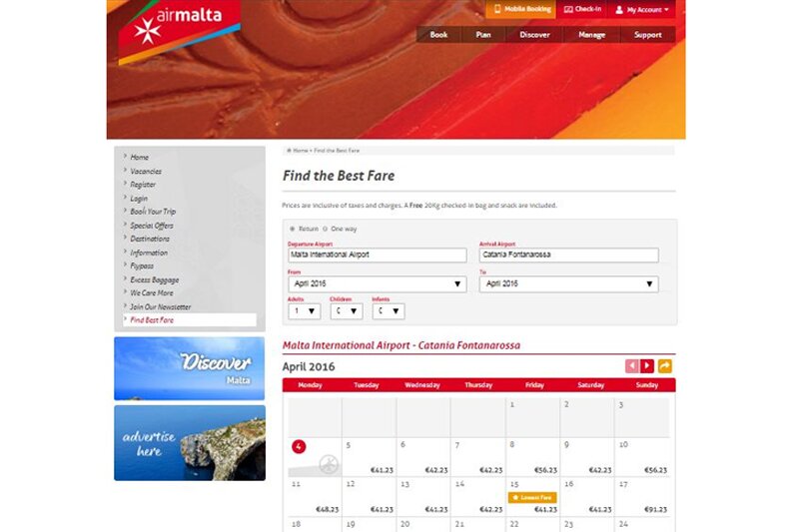Open Book Your Trip sidebar link
799x532 pixels.
[x=153, y=212]
